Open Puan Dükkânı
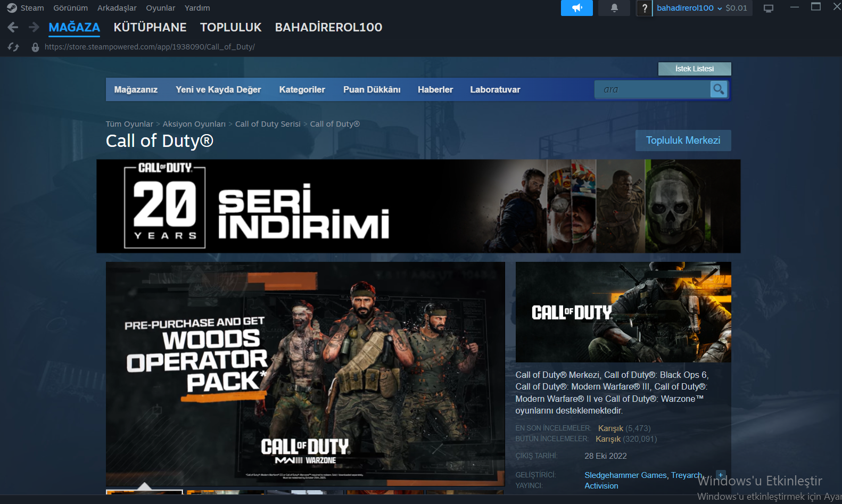This screenshot has width=842, height=504. pos(372,89)
